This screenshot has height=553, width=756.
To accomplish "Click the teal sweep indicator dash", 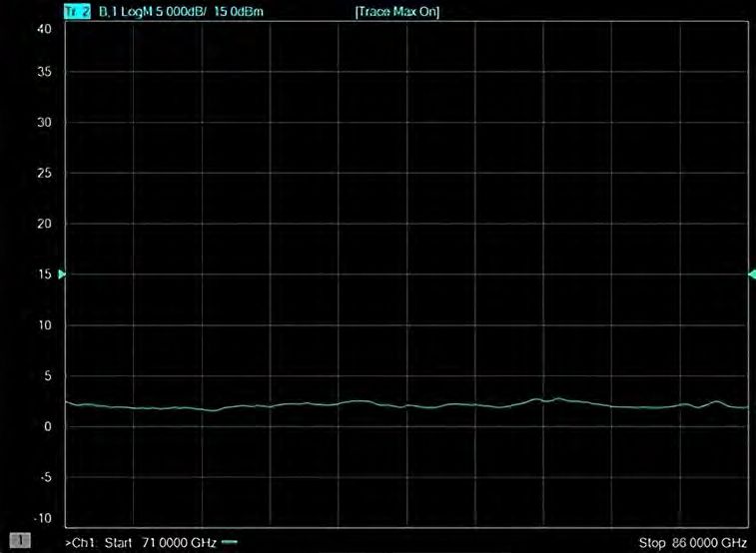I will pyautogui.click(x=230, y=542).
